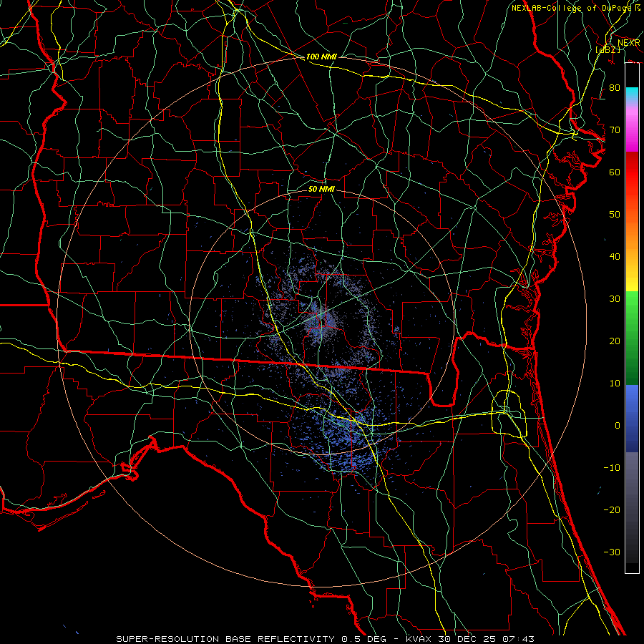
Task: Select the 80 value on the dBZ scale
Action: coord(615,87)
